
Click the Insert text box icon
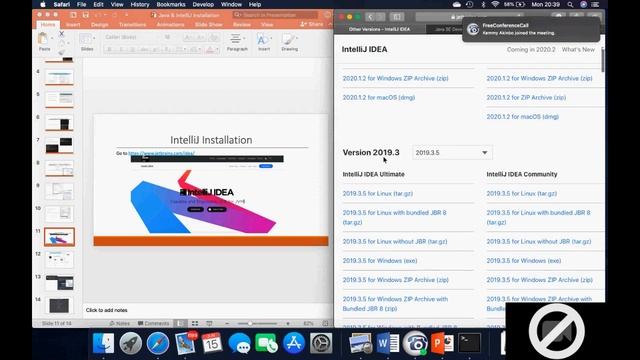[262, 39]
